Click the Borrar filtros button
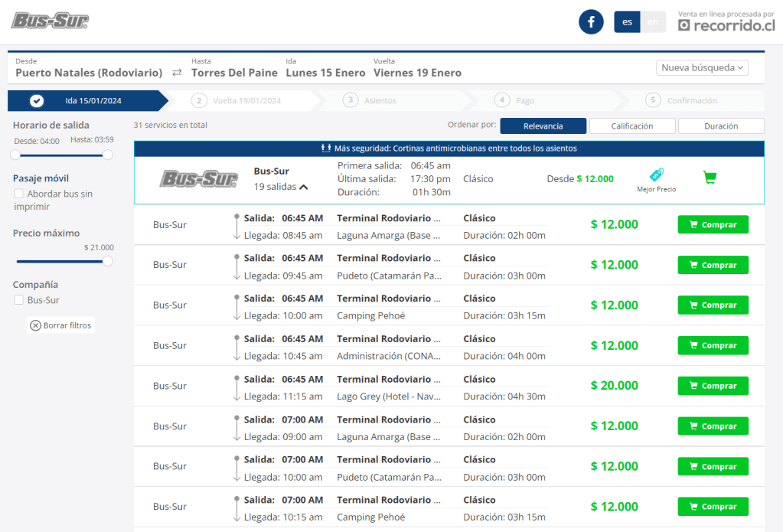783x532 pixels. click(60, 325)
